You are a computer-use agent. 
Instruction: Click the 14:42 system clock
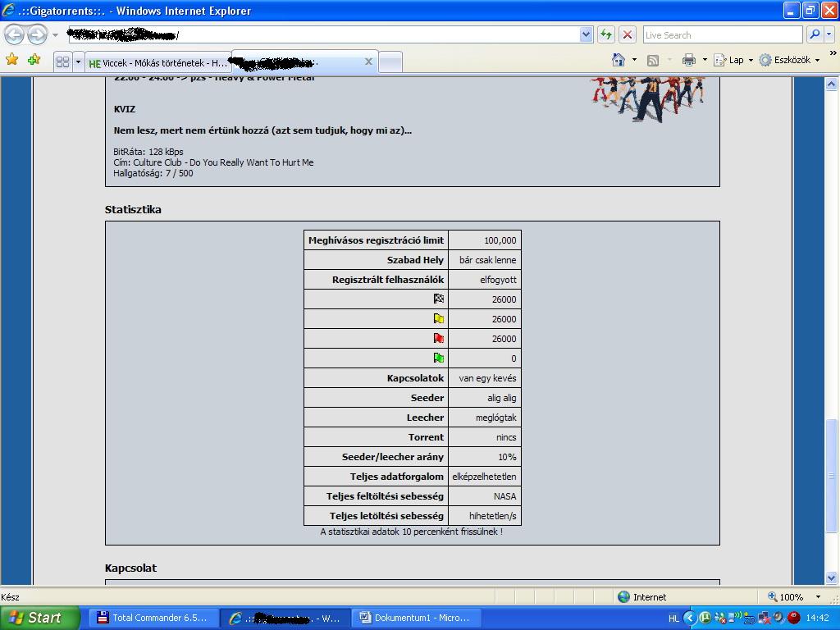818,619
